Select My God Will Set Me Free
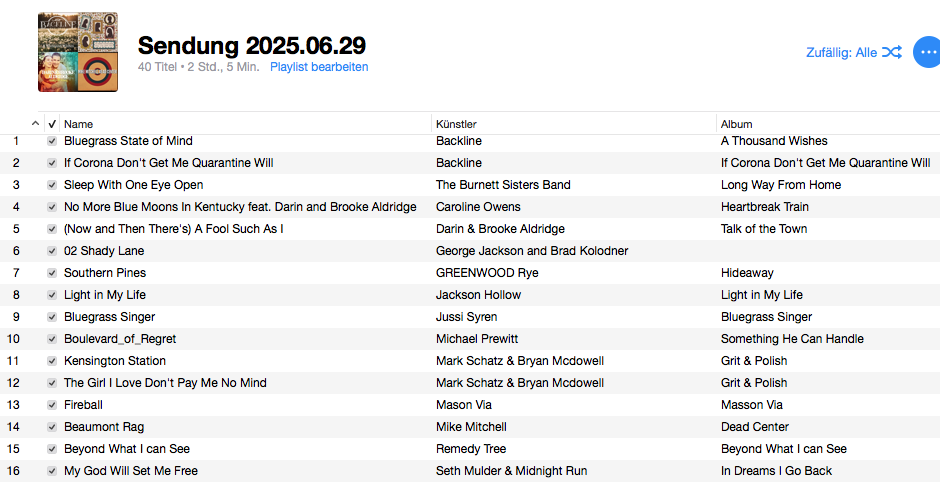This screenshot has height=485, width=940. 131,471
